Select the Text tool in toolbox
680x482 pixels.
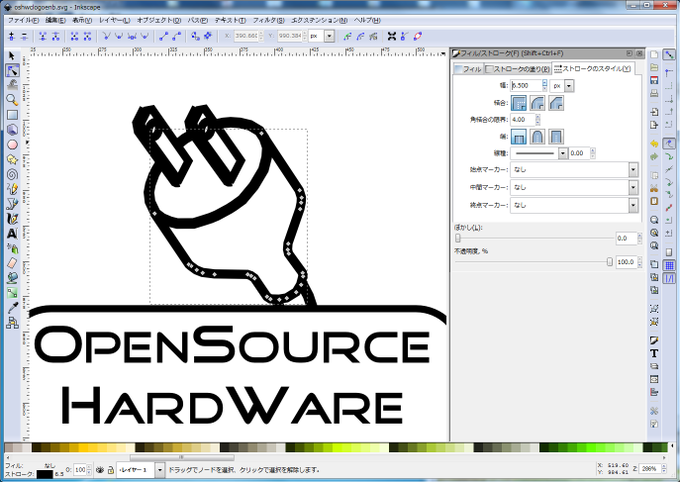(x=12, y=233)
